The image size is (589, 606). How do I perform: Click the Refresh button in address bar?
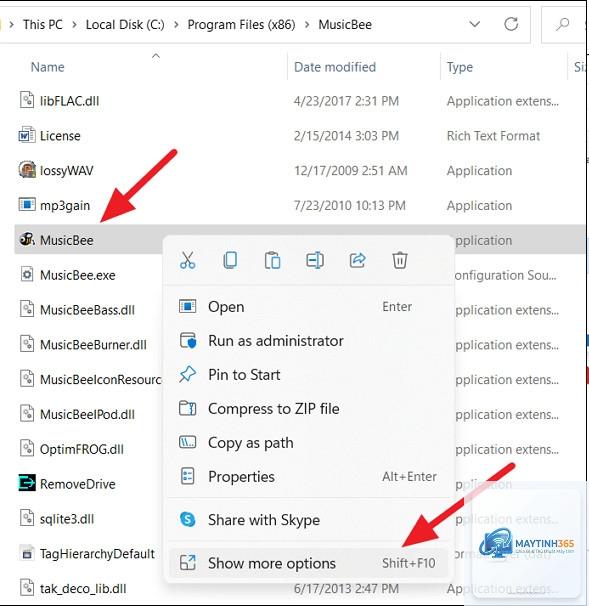click(511, 24)
